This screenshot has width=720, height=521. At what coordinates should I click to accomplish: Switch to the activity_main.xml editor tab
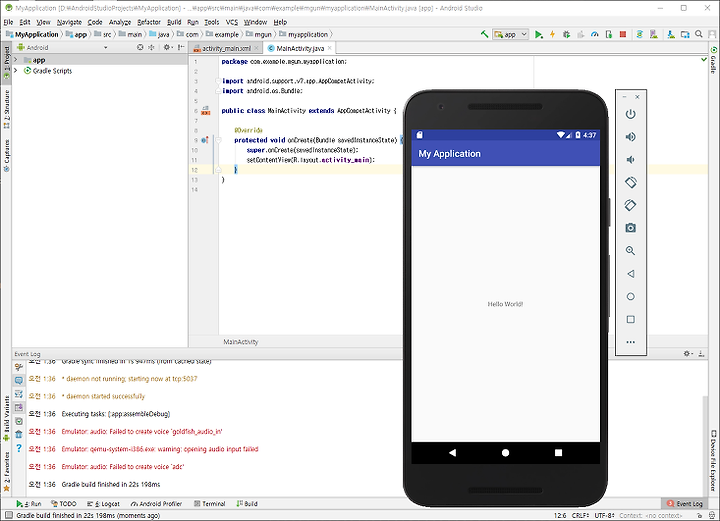click(x=226, y=48)
